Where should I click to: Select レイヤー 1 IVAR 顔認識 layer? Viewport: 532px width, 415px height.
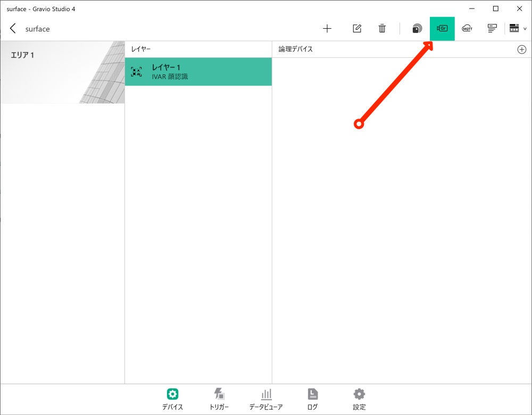[x=198, y=72]
